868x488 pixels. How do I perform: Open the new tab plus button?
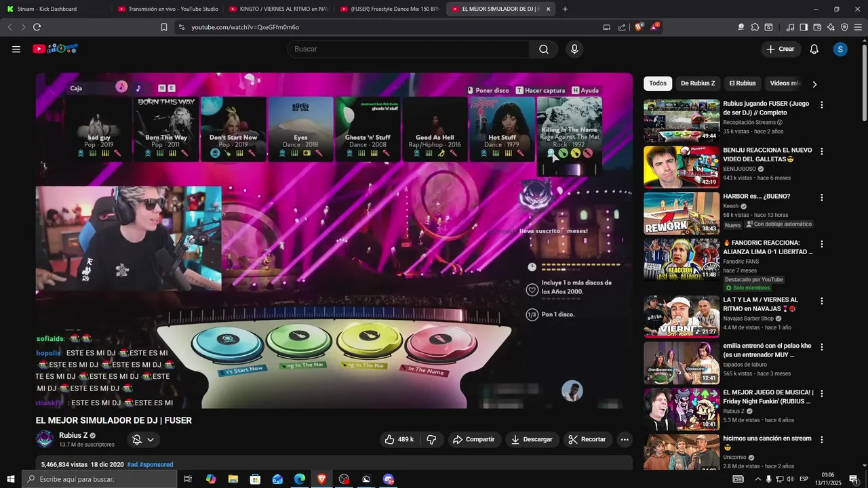click(x=565, y=9)
